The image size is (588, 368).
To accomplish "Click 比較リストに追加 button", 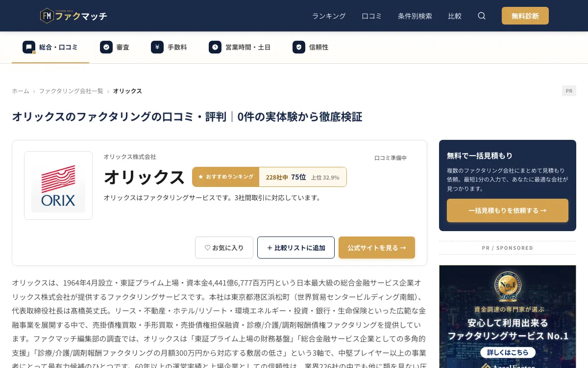I will tap(296, 248).
